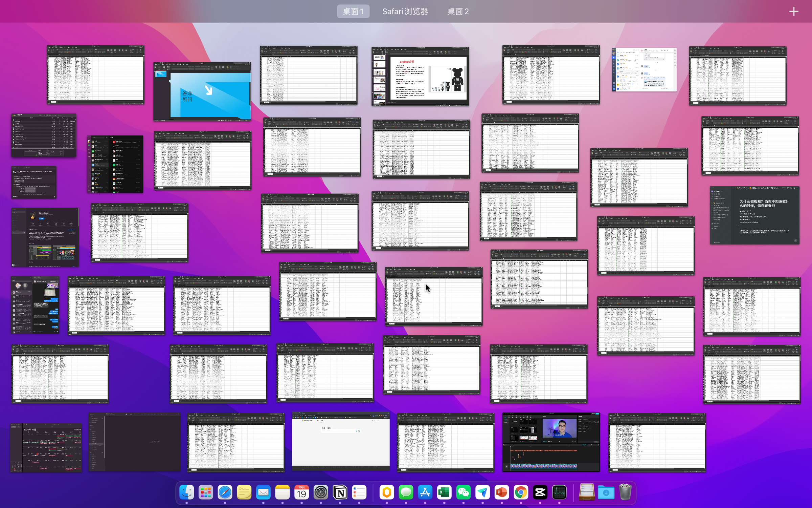
Task: Open the Notion app icon in Dock
Action: coord(340,492)
